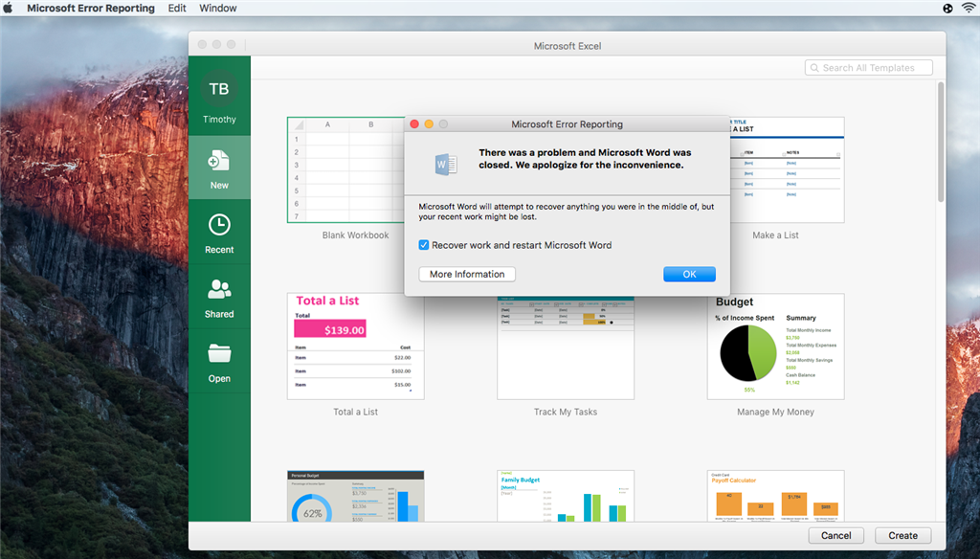980x559 pixels.
Task: Uncheck Recover work and restart Microsoft Word
Action: (424, 245)
